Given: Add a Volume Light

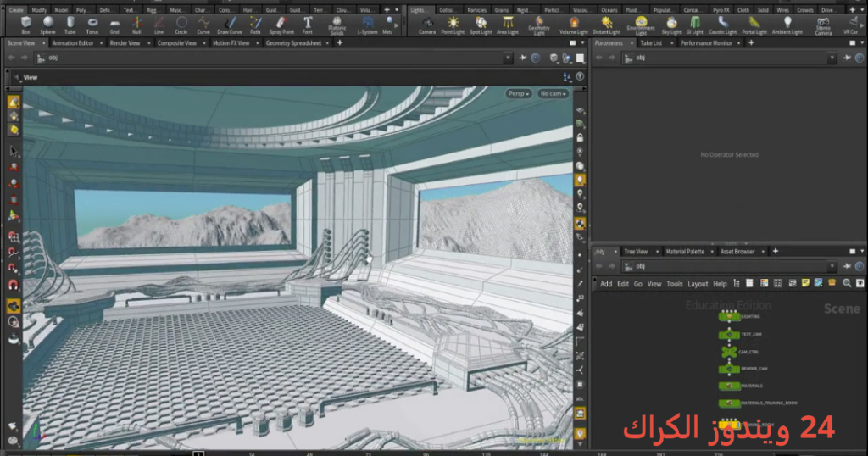Looking at the screenshot, I should pos(574,25).
